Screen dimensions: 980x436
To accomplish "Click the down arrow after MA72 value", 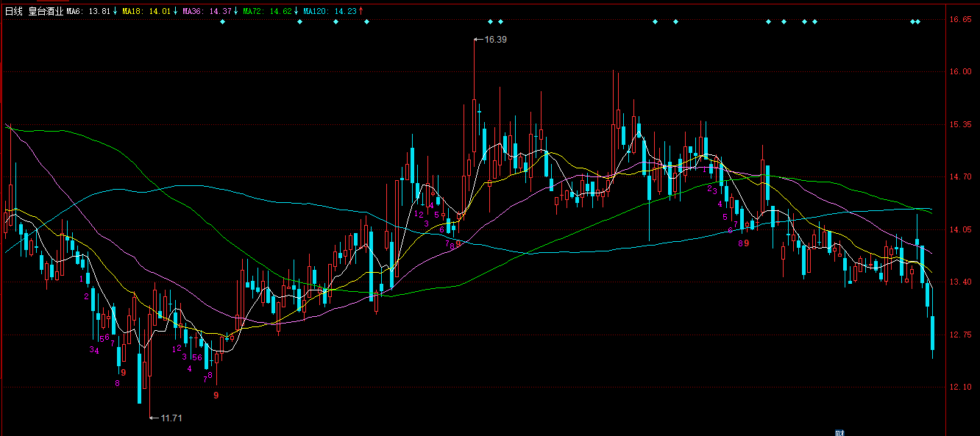I will click(x=297, y=12).
